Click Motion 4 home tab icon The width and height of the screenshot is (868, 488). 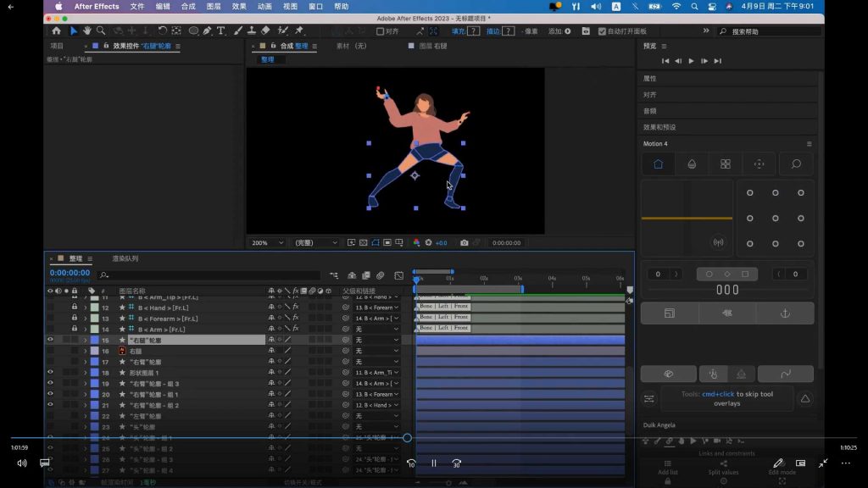(x=658, y=164)
